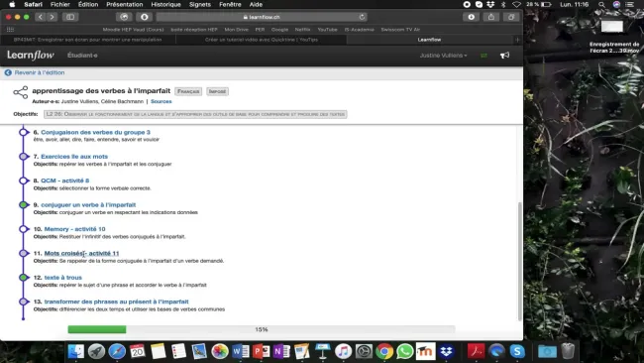Click the Imposé tag button
Viewport: 644px width, 363px height.
pos(217,91)
